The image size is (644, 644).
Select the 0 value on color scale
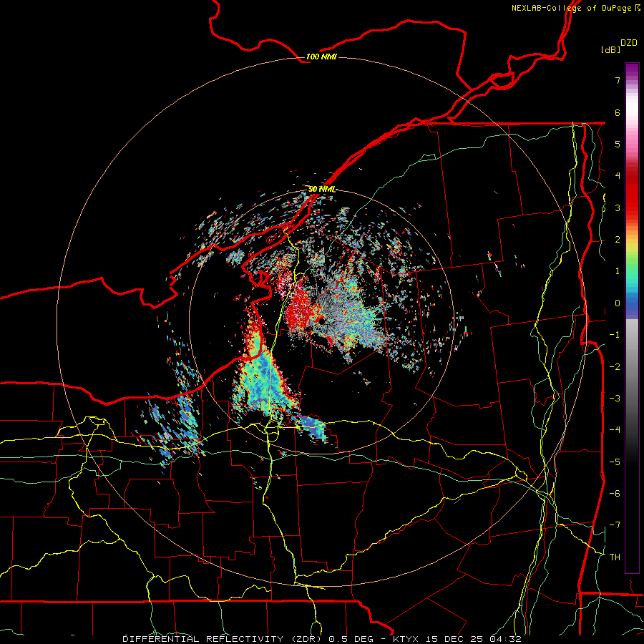click(618, 303)
